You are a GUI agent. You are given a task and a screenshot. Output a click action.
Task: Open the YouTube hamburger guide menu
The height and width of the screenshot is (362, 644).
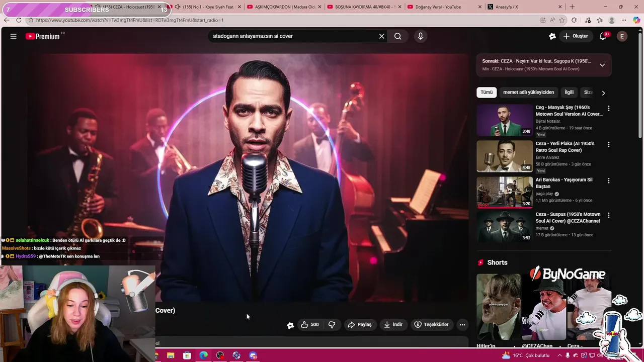14,36
